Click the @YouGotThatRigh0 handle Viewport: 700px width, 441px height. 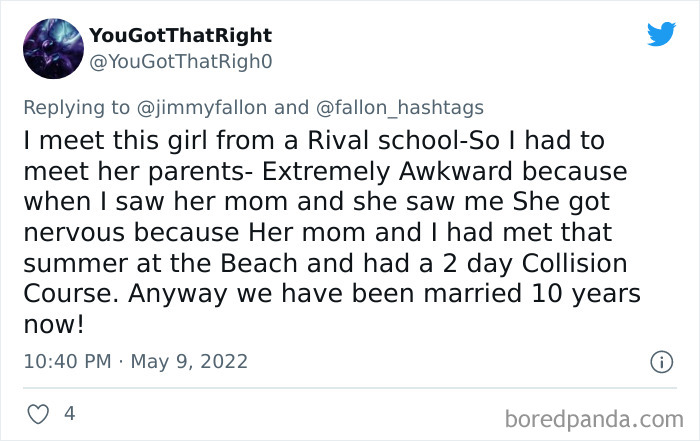coord(181,61)
